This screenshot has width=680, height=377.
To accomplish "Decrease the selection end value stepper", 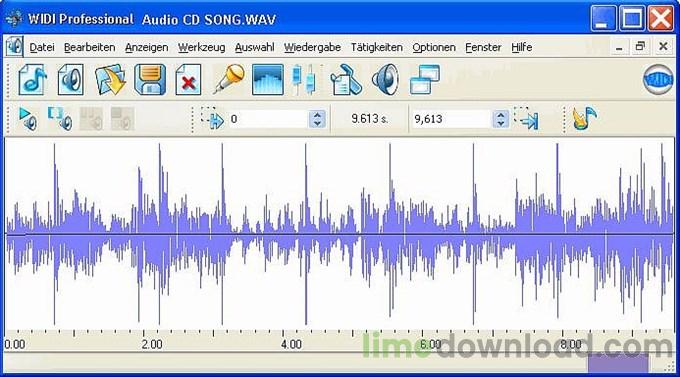I will click(500, 124).
